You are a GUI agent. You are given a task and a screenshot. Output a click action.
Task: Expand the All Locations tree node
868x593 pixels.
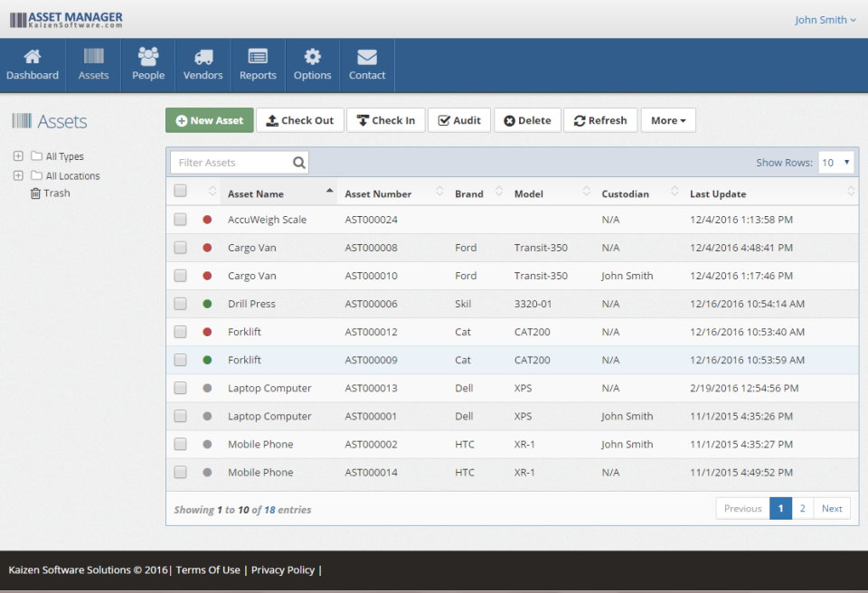pos(17,174)
